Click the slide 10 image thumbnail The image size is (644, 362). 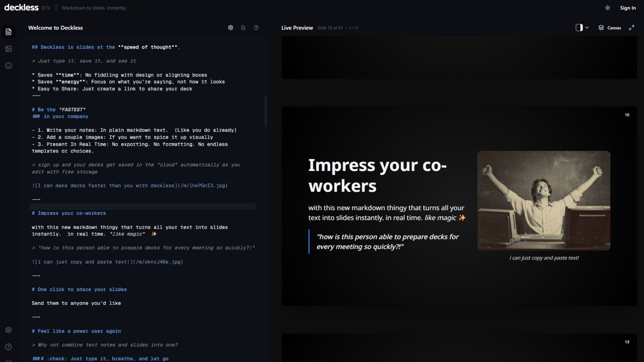click(543, 200)
